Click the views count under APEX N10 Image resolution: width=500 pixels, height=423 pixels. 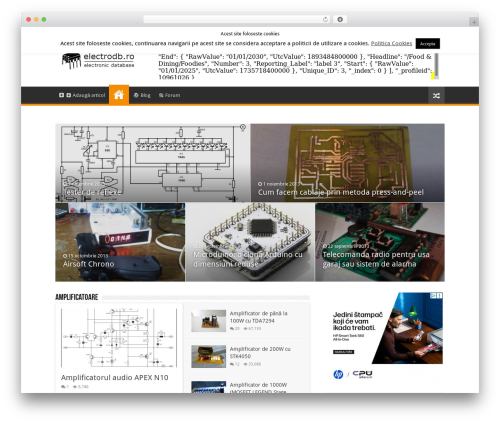pos(81,387)
